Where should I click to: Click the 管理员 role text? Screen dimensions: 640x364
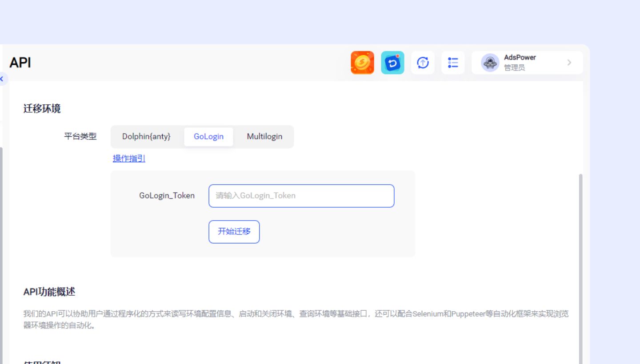[514, 68]
